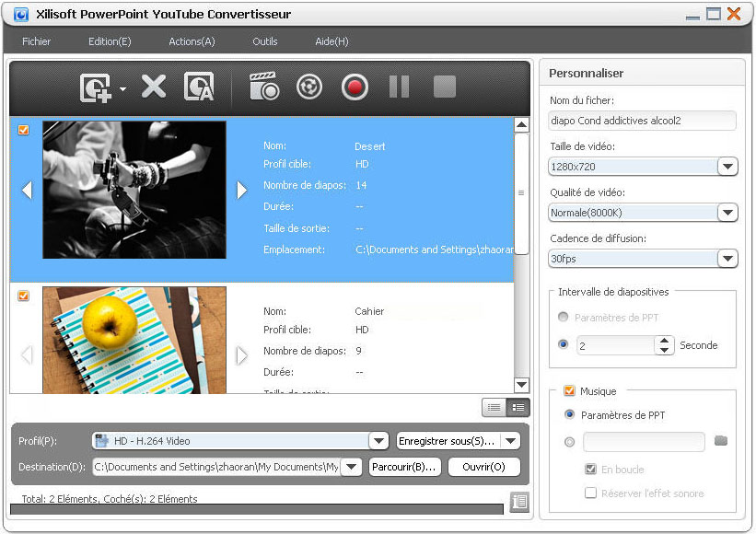Toggle the Musique checkbox

(x=569, y=391)
